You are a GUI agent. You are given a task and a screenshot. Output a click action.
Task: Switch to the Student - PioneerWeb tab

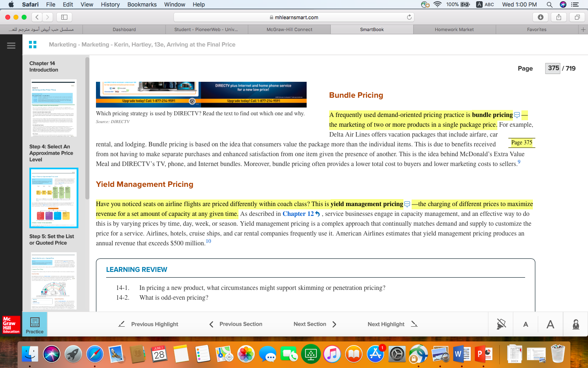(206, 29)
